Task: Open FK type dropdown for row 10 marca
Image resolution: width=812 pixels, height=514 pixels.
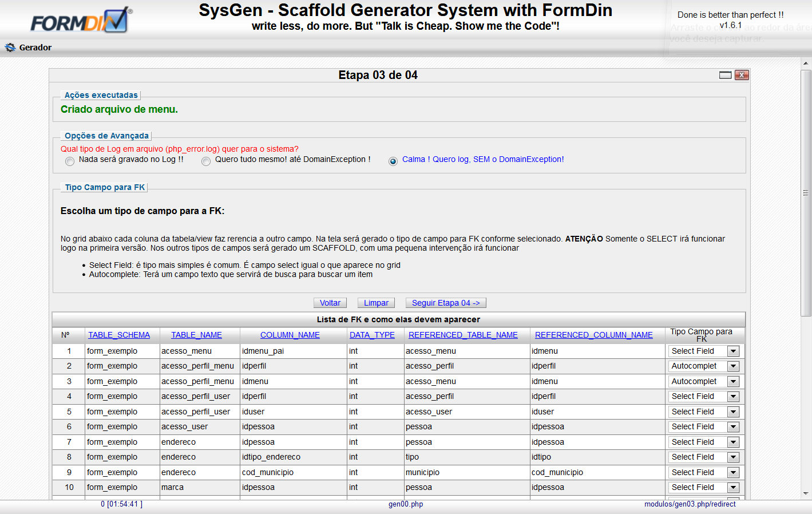Action: click(704, 487)
